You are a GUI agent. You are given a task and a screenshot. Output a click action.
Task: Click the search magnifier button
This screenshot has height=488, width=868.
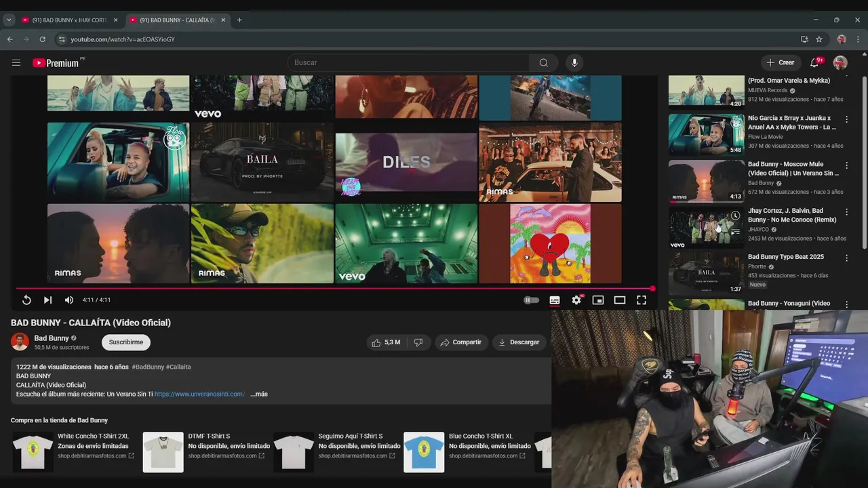point(544,62)
